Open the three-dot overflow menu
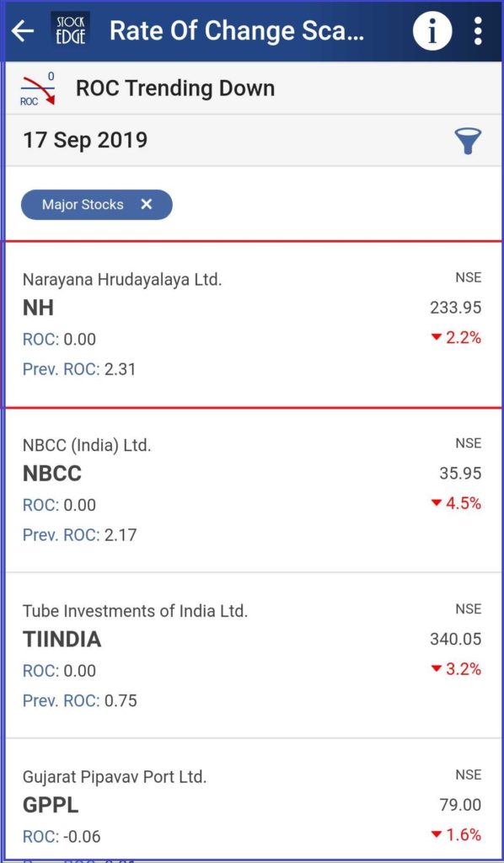The height and width of the screenshot is (863, 504). tap(477, 30)
